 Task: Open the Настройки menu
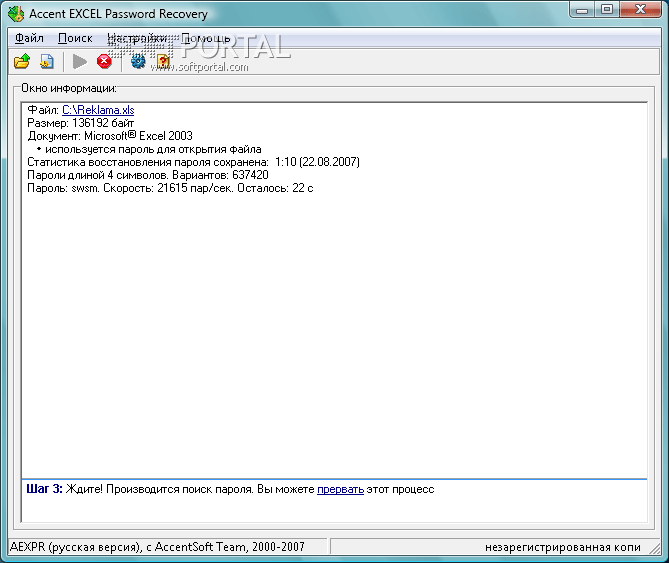pyautogui.click(x=137, y=38)
